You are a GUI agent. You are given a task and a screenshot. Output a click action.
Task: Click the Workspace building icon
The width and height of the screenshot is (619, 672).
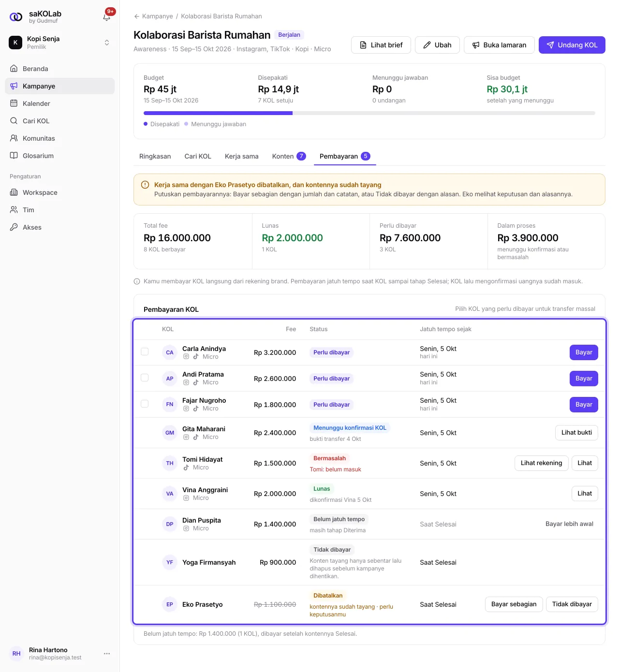coord(14,192)
